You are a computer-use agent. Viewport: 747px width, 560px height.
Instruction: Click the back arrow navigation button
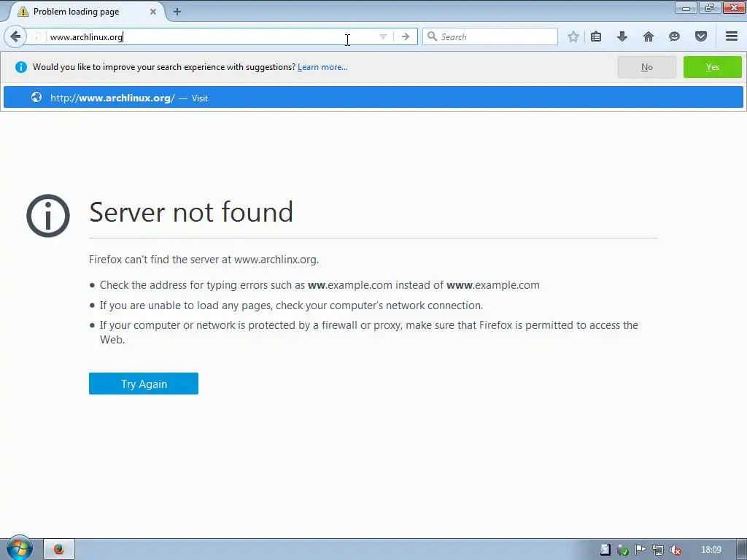(x=15, y=36)
